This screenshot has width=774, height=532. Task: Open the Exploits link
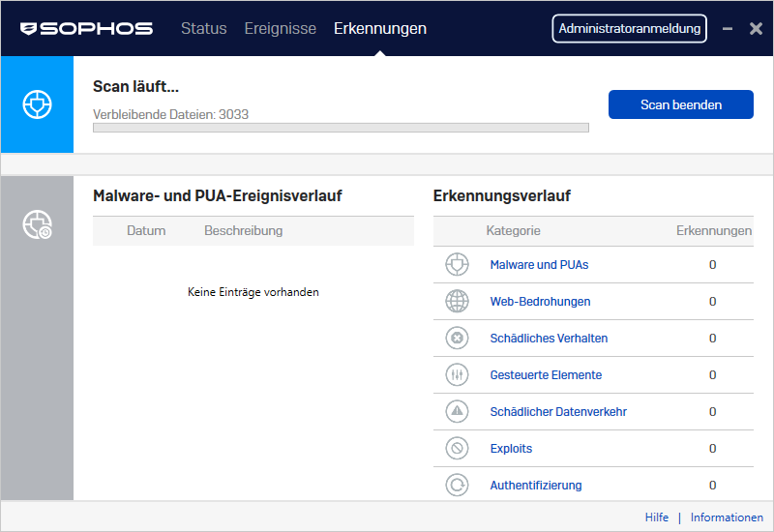point(511,448)
